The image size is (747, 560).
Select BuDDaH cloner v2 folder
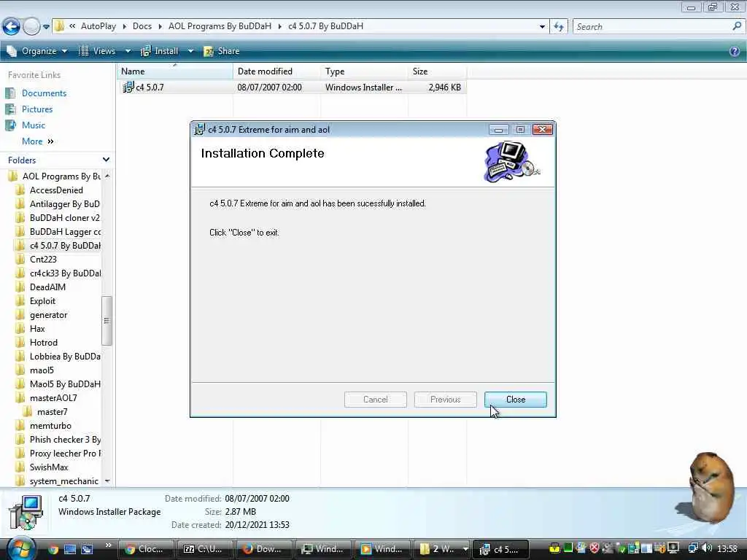click(64, 217)
